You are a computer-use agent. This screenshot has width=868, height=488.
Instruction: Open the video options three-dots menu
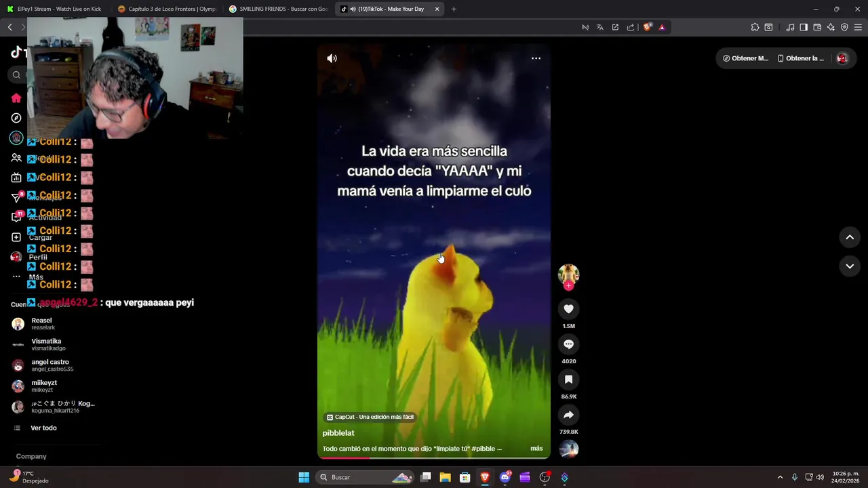click(536, 58)
